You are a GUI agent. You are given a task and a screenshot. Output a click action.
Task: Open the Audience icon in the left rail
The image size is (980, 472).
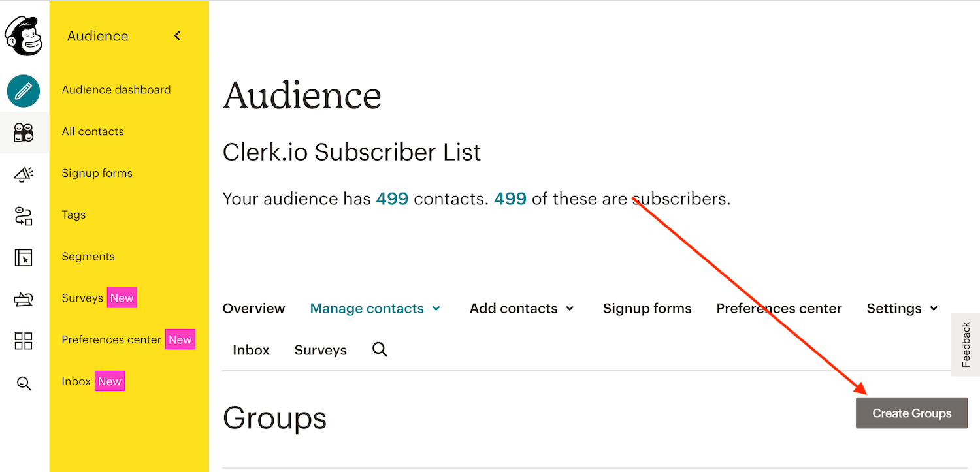pyautogui.click(x=24, y=133)
